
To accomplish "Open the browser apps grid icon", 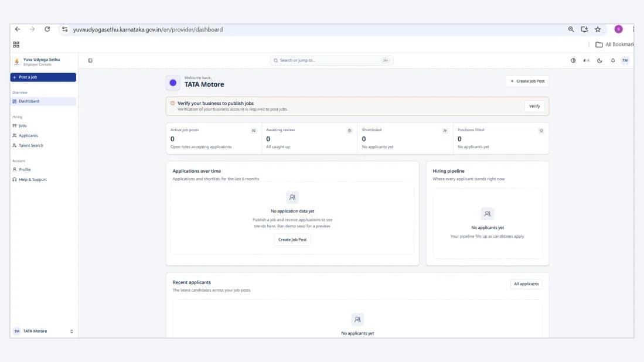I will [x=16, y=45].
